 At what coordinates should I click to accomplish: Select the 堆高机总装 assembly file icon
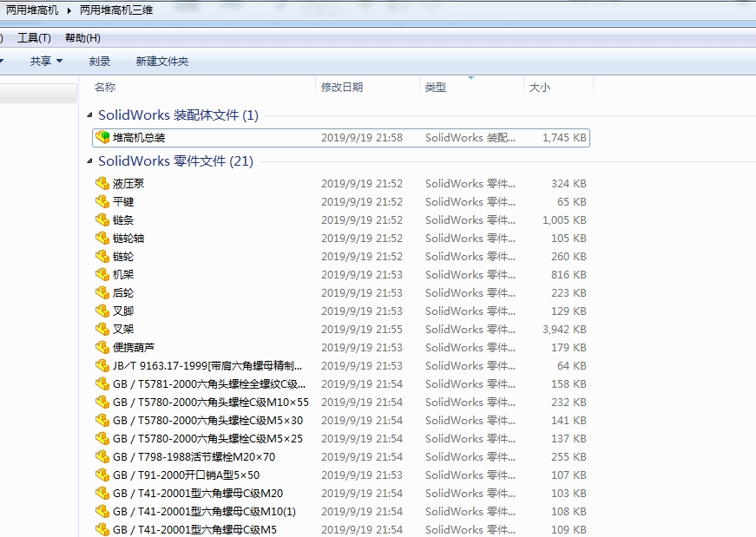coord(102,137)
